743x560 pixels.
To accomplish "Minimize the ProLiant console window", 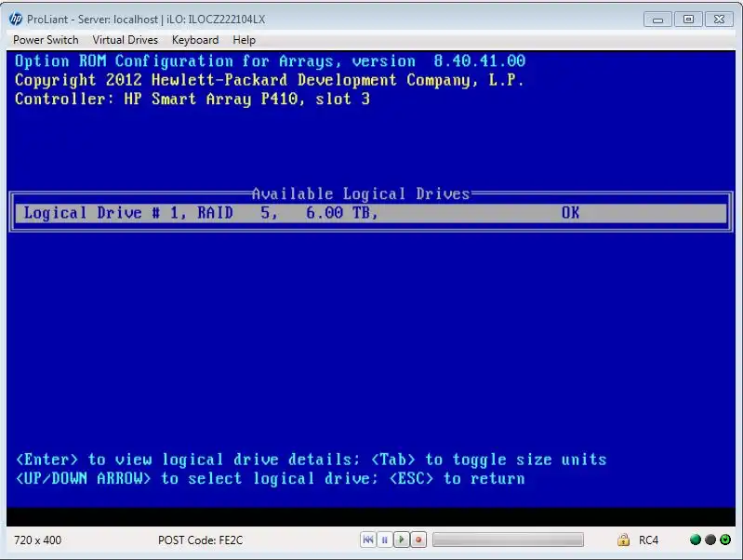I will click(657, 20).
